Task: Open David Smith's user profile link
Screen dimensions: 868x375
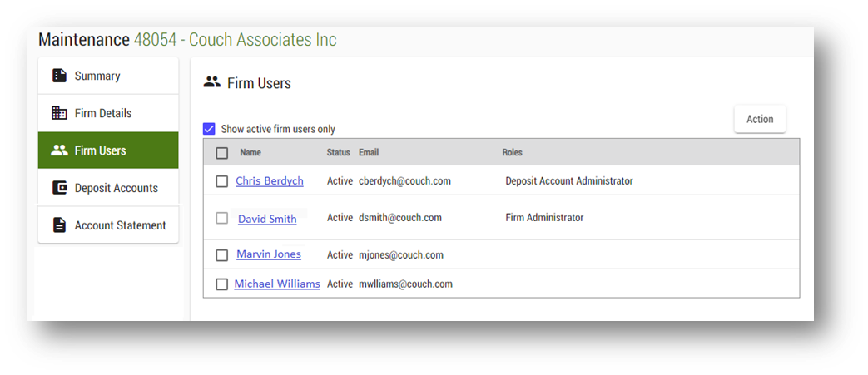Action: pyautogui.click(x=267, y=219)
